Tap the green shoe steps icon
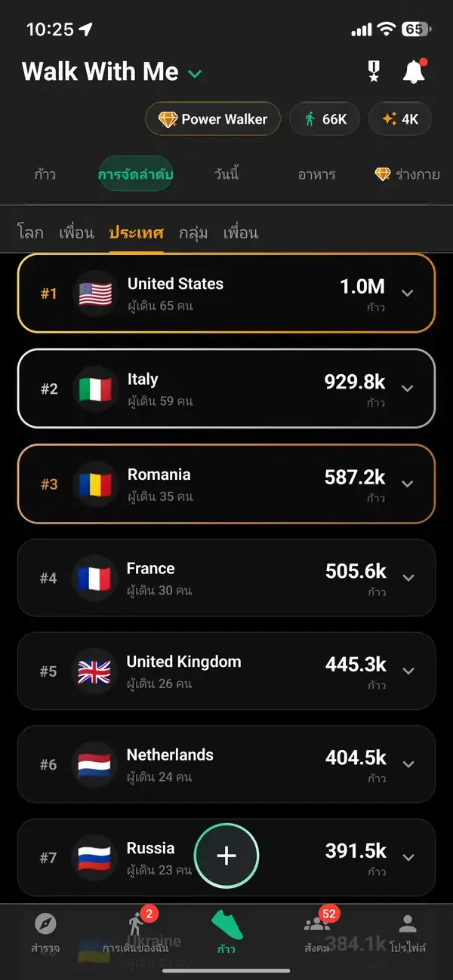This screenshot has height=980, width=453. click(x=226, y=924)
